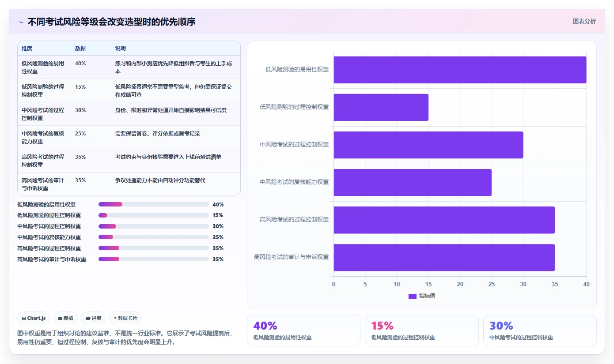Image resolution: width=614 pixels, height=364 pixels.
Task: Click the 40% stat card for 低风险测验的易用性权重
Action: [303, 330]
